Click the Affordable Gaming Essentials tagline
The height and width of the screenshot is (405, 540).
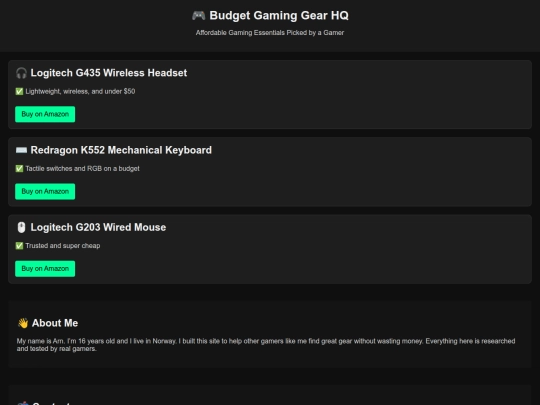tap(270, 33)
